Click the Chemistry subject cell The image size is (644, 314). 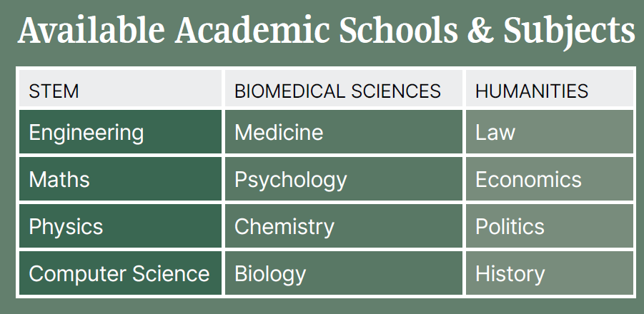tap(344, 226)
